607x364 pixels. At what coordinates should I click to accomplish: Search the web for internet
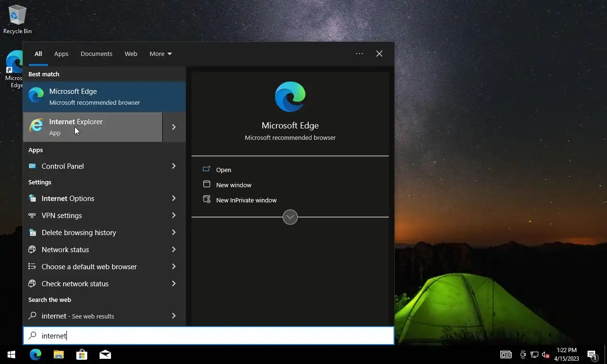pyautogui.click(x=92, y=316)
